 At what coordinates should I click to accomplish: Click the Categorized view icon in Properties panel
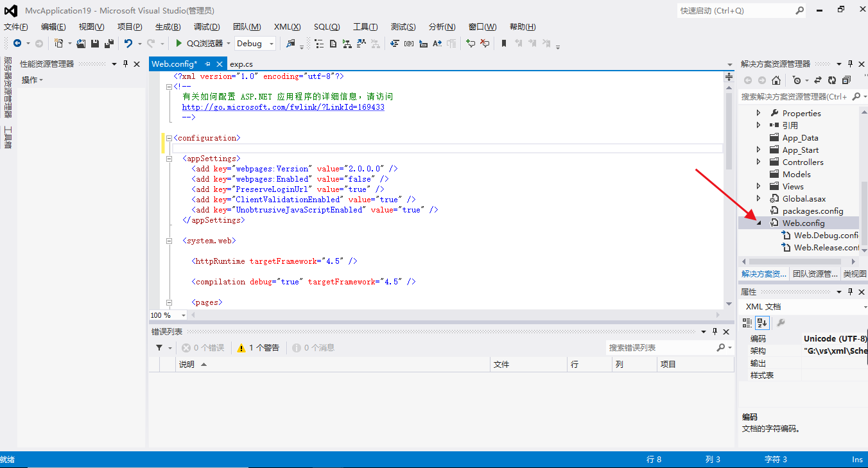[747, 322]
